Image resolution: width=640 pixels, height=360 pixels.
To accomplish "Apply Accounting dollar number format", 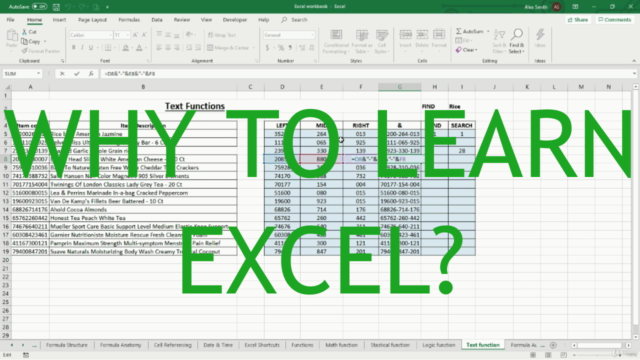I will click(x=267, y=48).
